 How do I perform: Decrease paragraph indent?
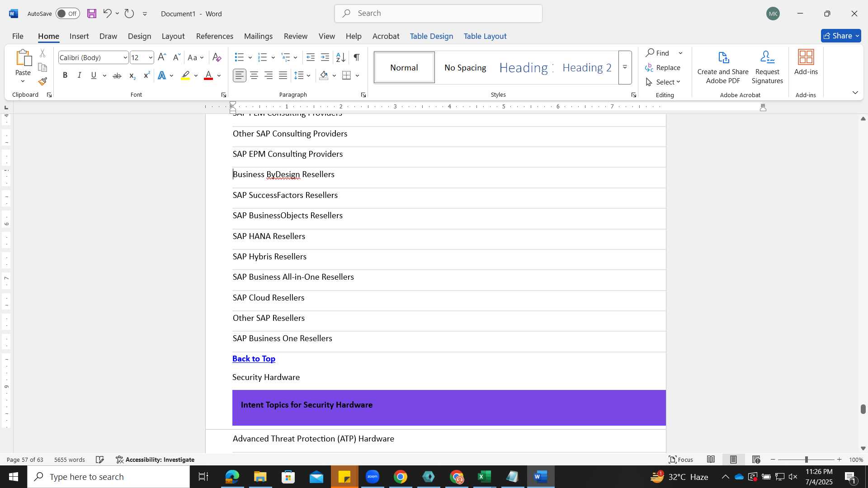311,57
